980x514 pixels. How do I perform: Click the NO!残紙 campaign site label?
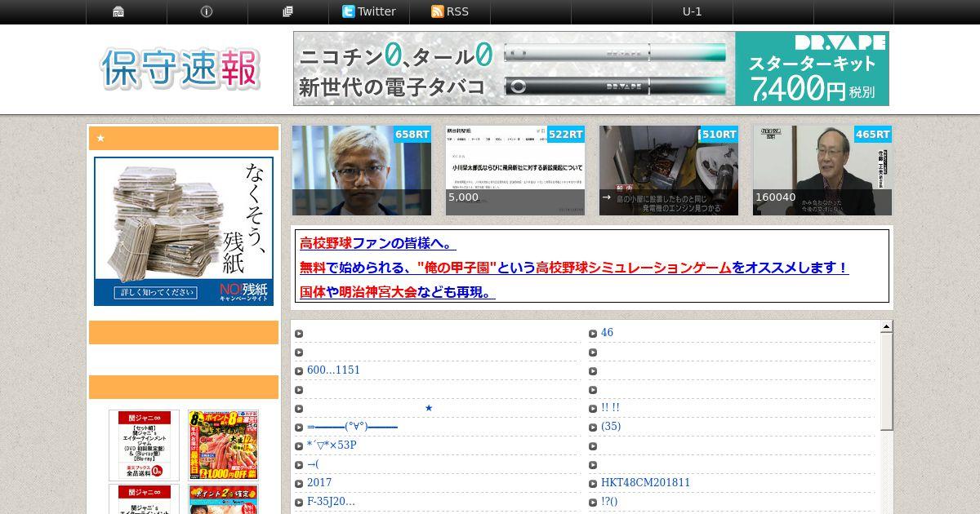[243, 292]
